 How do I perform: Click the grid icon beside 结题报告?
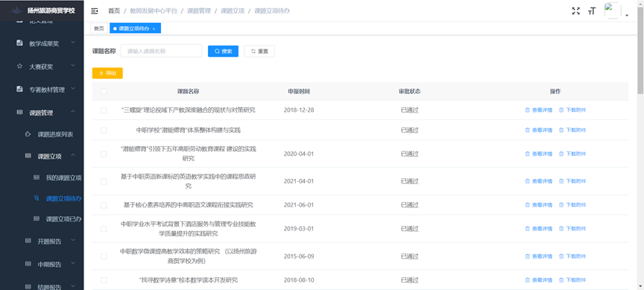pyautogui.click(x=28, y=286)
